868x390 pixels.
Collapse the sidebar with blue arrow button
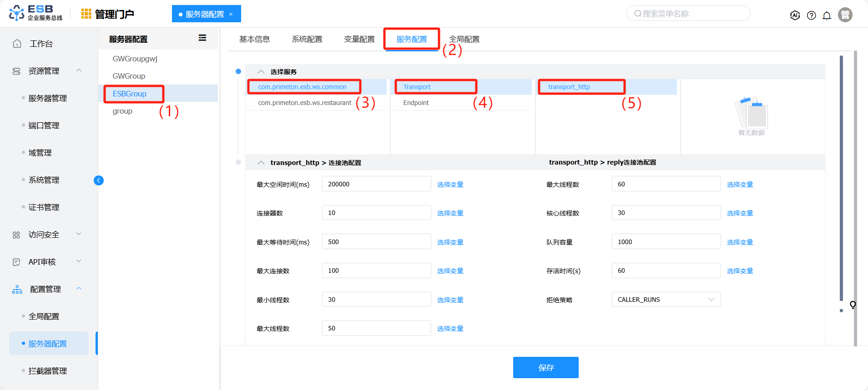[99, 180]
